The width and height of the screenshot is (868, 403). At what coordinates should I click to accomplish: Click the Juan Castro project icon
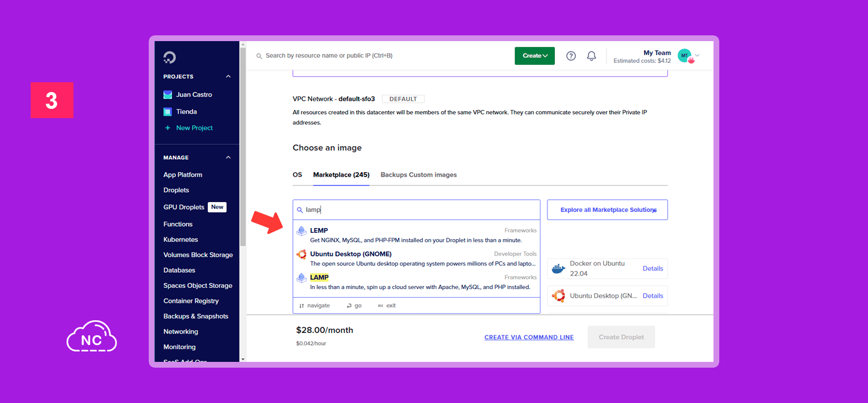pos(168,95)
